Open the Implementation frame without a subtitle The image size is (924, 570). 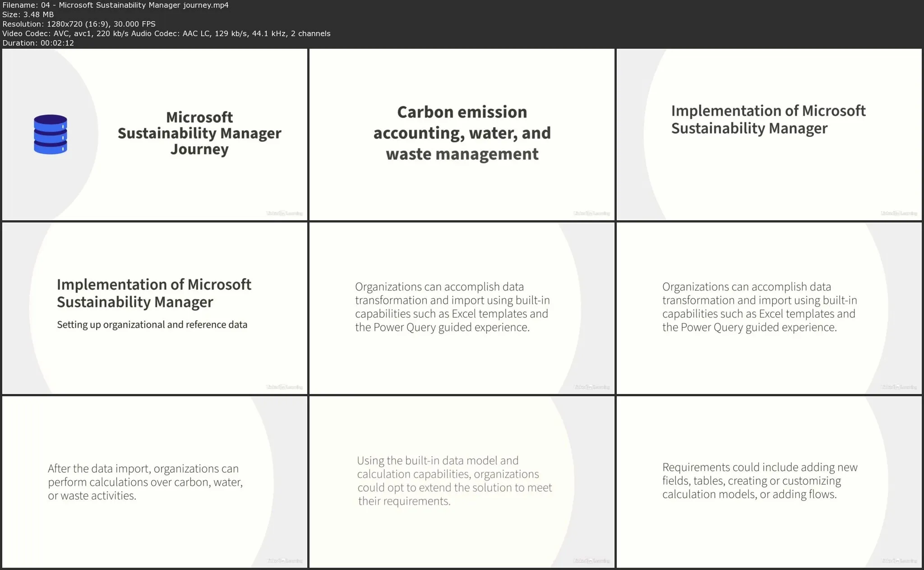(769, 134)
